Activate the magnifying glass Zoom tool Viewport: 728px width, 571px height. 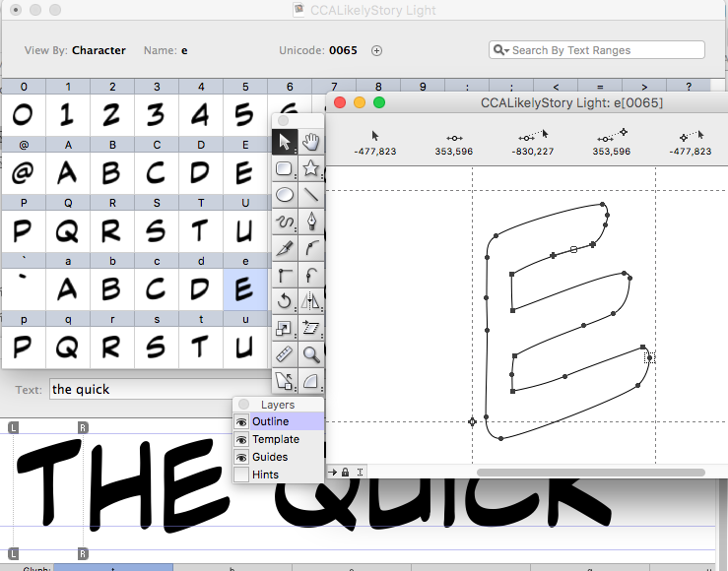(311, 354)
